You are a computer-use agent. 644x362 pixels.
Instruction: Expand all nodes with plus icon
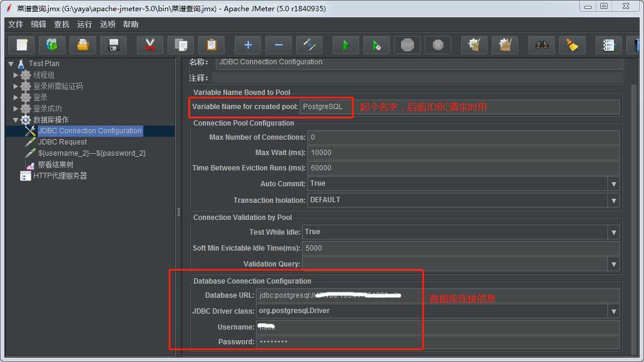248,45
